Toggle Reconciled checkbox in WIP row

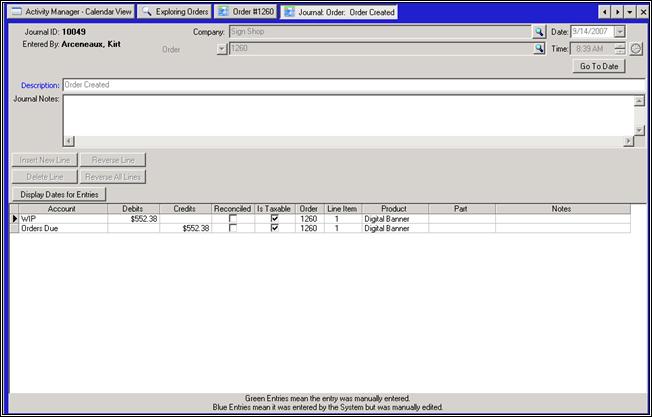(x=233, y=219)
